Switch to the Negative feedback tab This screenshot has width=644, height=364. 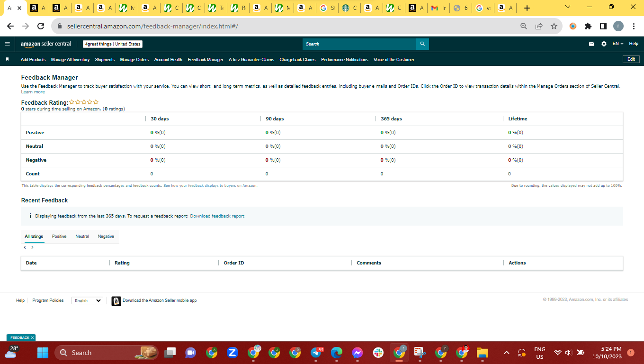tap(106, 237)
